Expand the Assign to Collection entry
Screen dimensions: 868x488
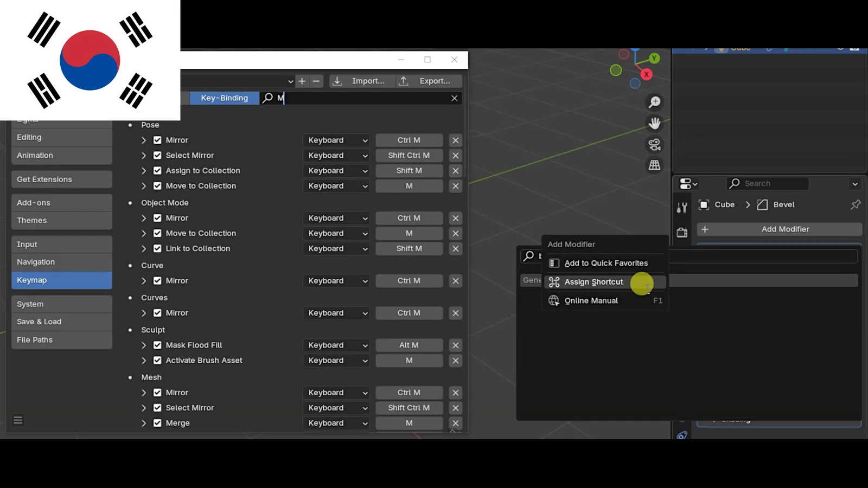coord(144,170)
